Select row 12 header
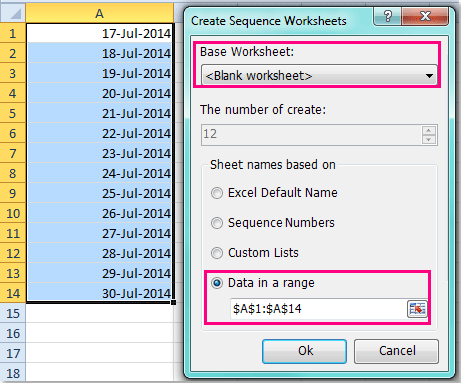Image resolution: width=461 pixels, height=383 pixels. 13,253
